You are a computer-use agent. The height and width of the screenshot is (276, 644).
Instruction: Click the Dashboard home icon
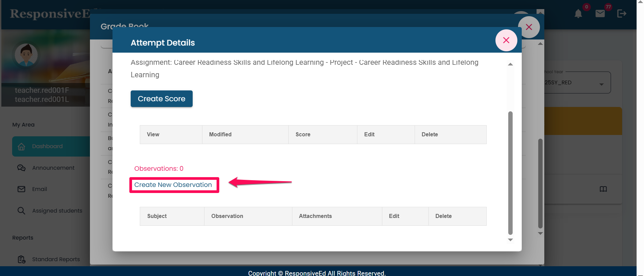pos(22,146)
